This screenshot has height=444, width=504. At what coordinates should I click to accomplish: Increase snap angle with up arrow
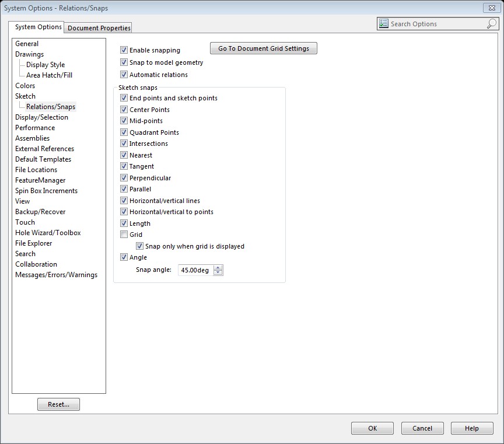[x=218, y=267]
